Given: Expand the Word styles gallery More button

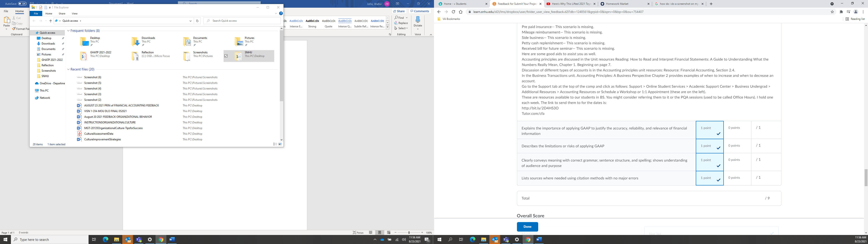Looking at the screenshot, I should coord(387,27).
